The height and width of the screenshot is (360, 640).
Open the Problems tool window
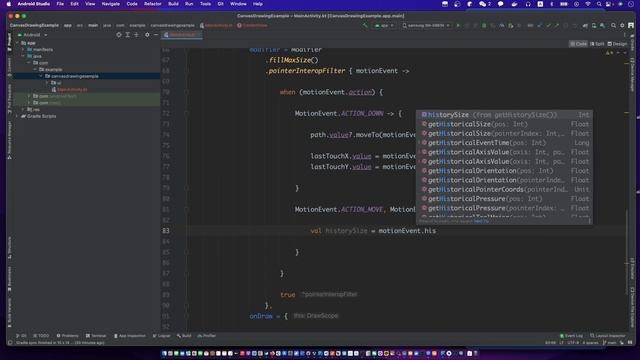click(x=67, y=336)
